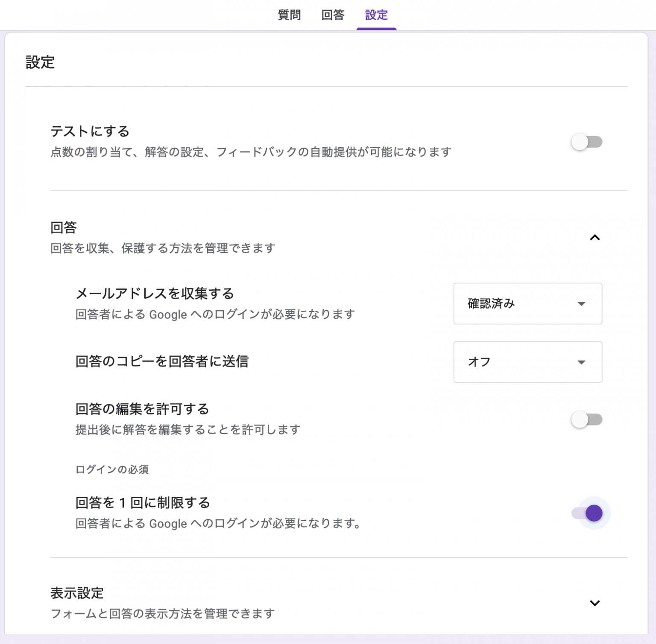This screenshot has width=656, height=644.
Task: Open the オフ dropdown for response copies
Action: tap(527, 362)
